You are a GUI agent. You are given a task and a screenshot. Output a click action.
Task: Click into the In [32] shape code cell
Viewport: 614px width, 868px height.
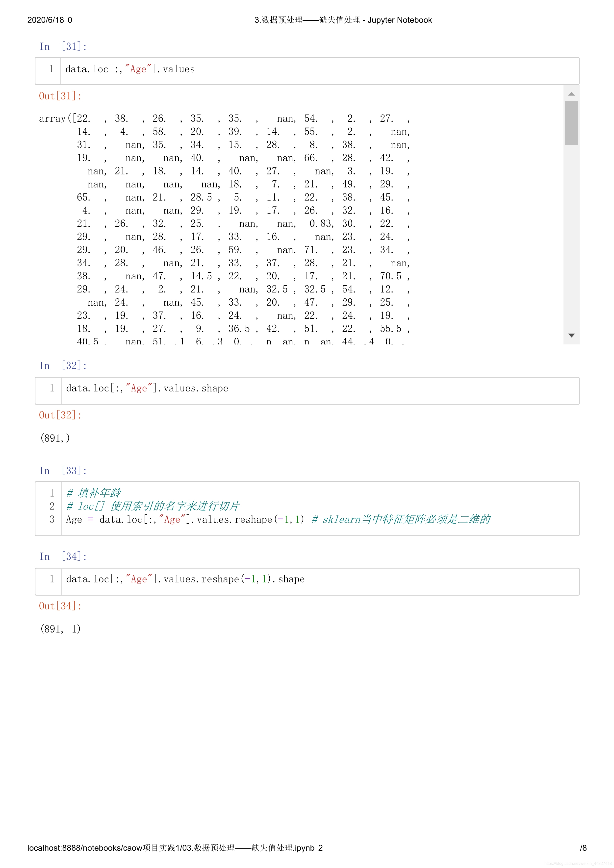pyautogui.click(x=307, y=390)
